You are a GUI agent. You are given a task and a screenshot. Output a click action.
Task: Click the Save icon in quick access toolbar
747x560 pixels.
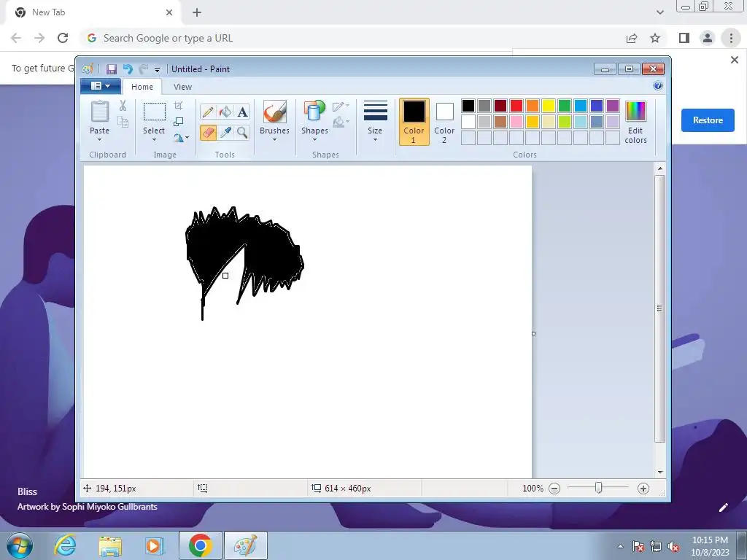point(112,69)
